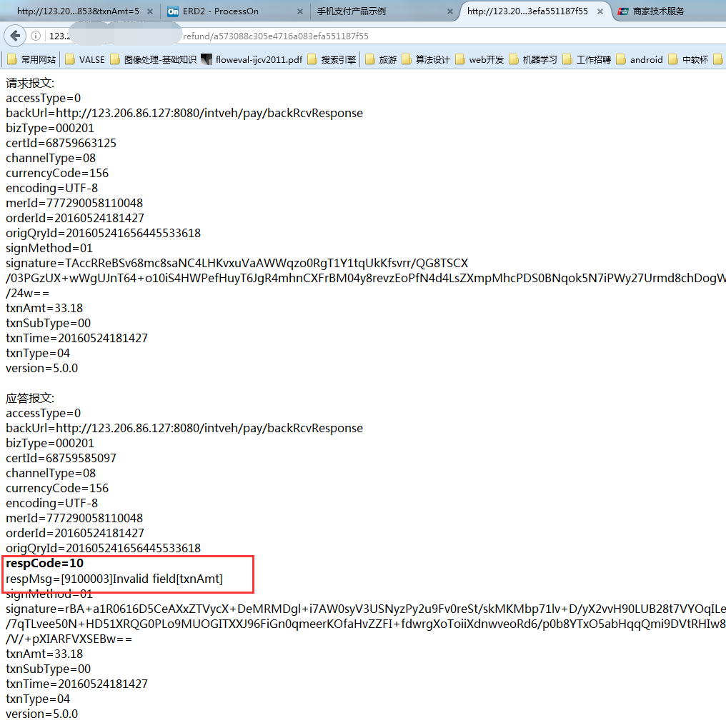Open the android bookmark folder

pyautogui.click(x=640, y=59)
